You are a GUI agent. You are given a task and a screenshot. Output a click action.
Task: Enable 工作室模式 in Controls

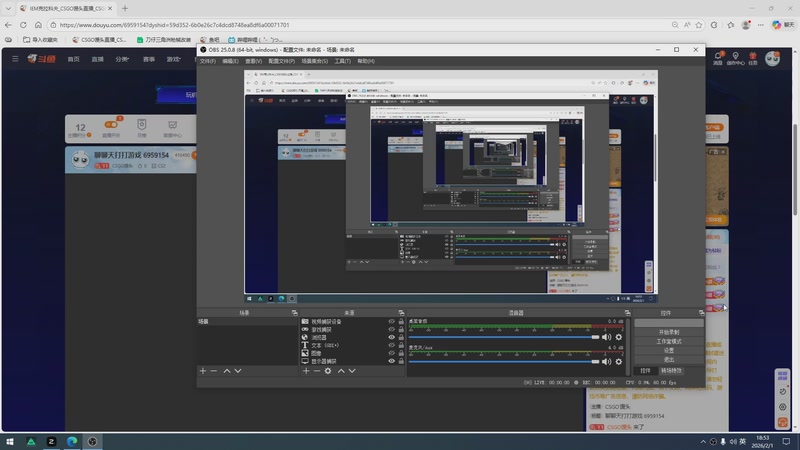(669, 341)
